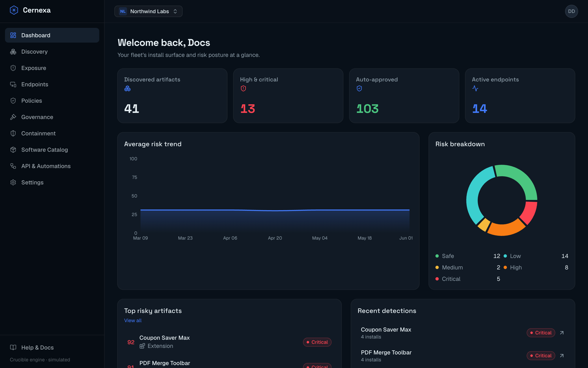Click the API & Automations workflow icon
The width and height of the screenshot is (588, 368).
tap(13, 166)
